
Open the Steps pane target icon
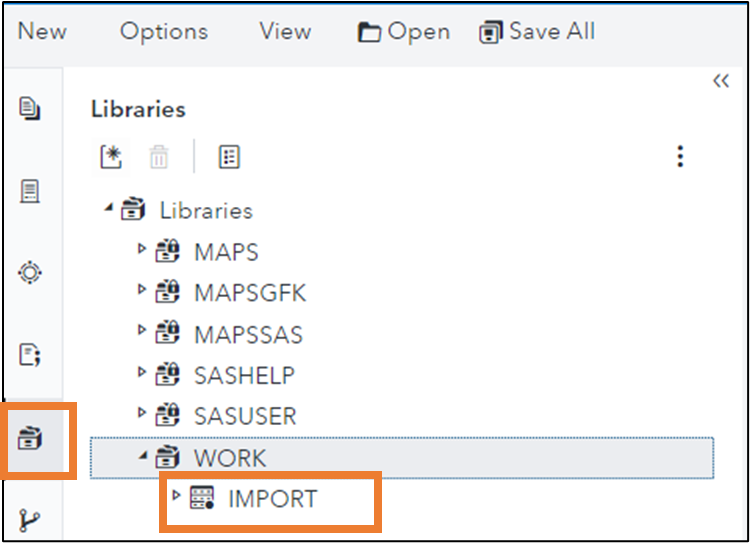pyautogui.click(x=30, y=272)
